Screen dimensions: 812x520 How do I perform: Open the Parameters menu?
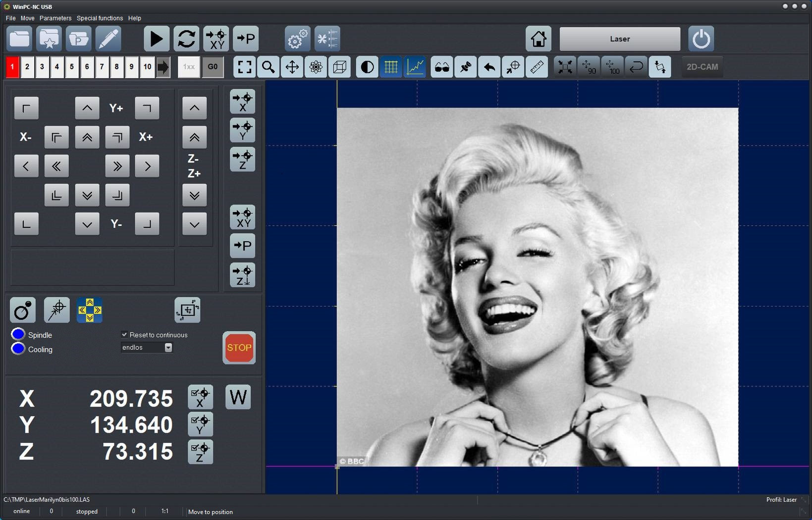[x=55, y=18]
